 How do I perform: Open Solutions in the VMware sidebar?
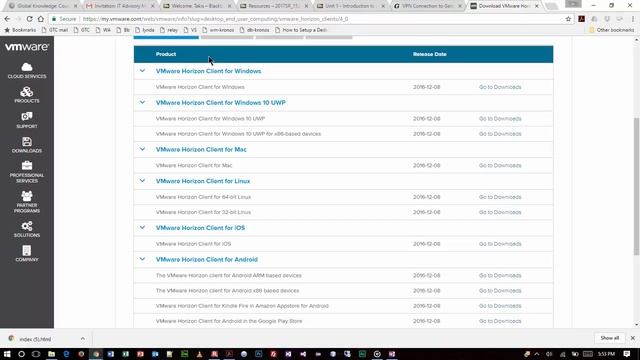point(27,229)
